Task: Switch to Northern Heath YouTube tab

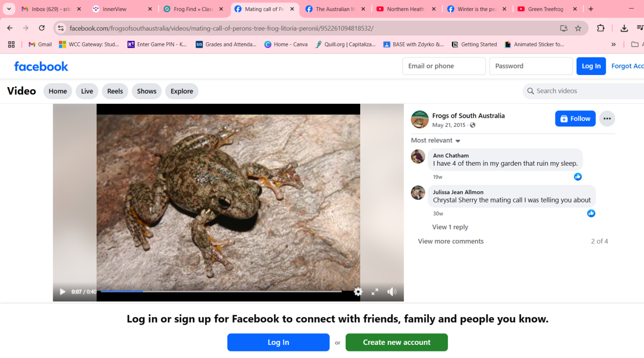Action: (407, 9)
